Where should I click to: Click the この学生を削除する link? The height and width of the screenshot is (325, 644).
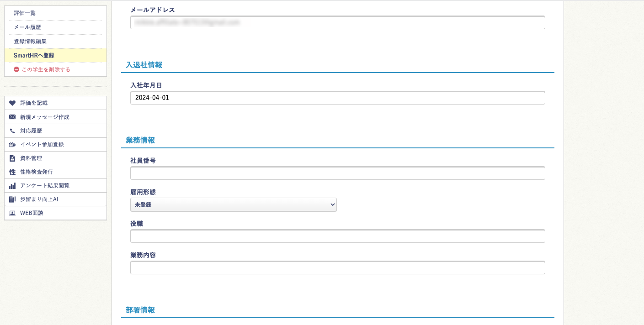point(46,69)
